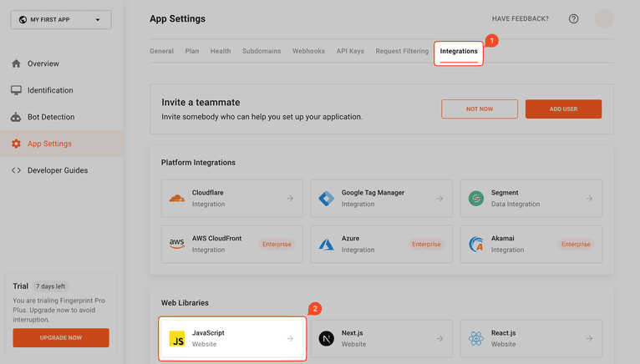The image size is (640, 364).
Task: Click the Segment logo icon
Action: (x=476, y=199)
